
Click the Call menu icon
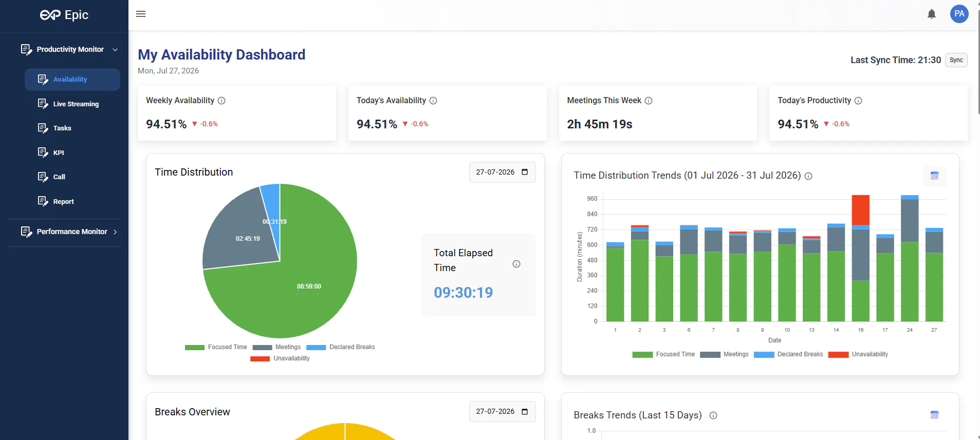click(43, 177)
